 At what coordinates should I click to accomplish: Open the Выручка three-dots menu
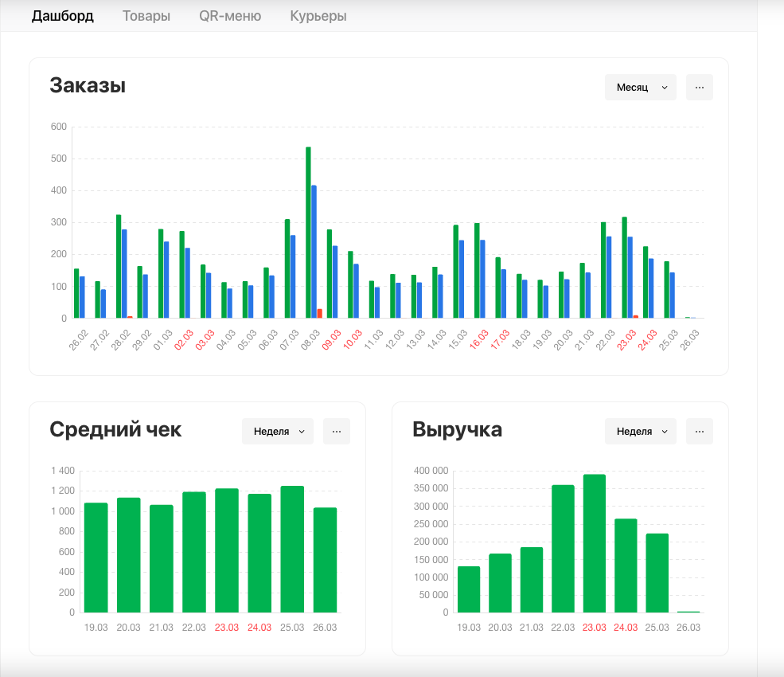click(699, 432)
